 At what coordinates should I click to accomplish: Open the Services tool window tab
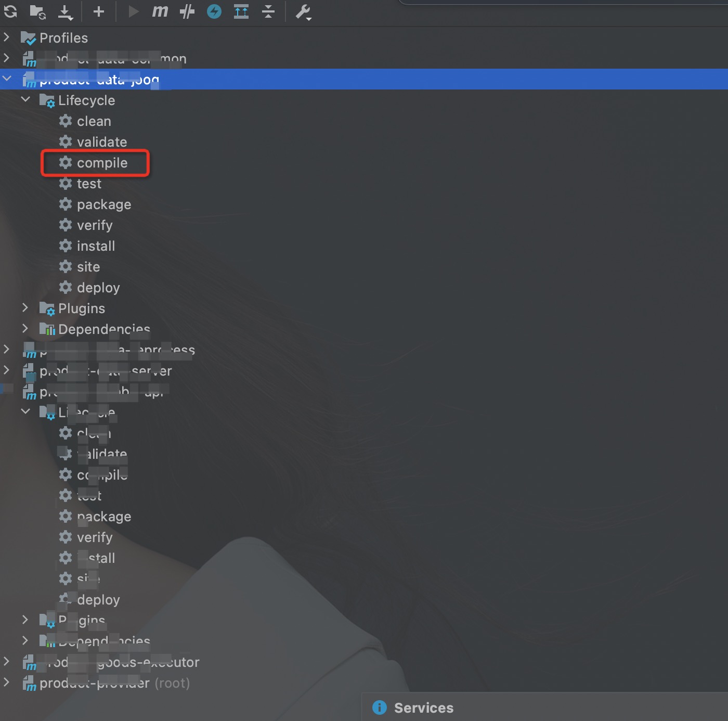pos(424,707)
